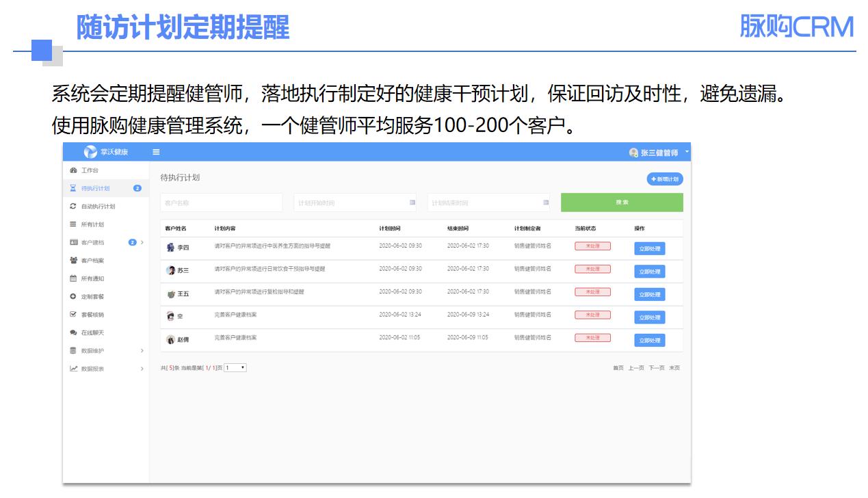The image size is (868, 498).
Task: Click the hamburger menu icon in header
Action: (x=156, y=152)
